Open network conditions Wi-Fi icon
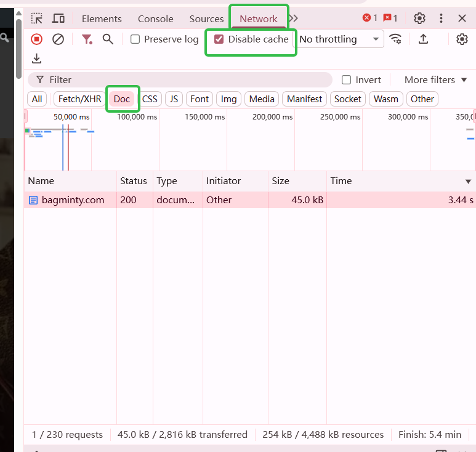Viewport: 476px width, 452px height. 395,39
